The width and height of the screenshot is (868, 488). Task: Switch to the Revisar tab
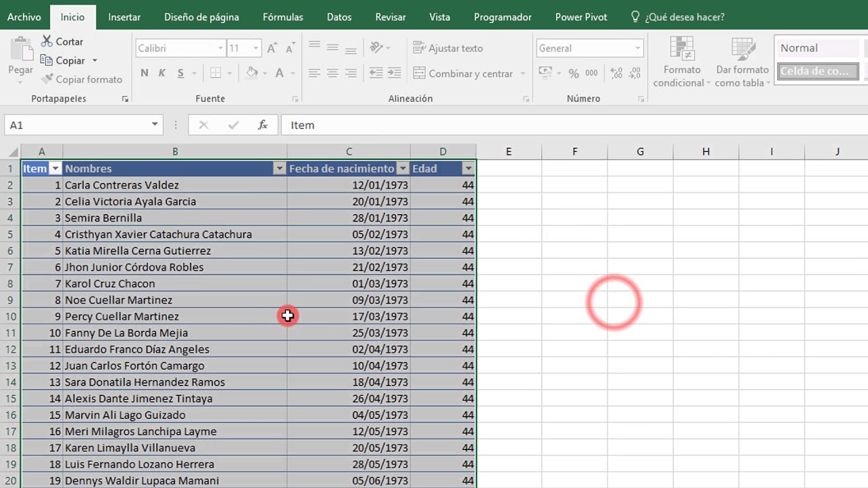[x=391, y=17]
